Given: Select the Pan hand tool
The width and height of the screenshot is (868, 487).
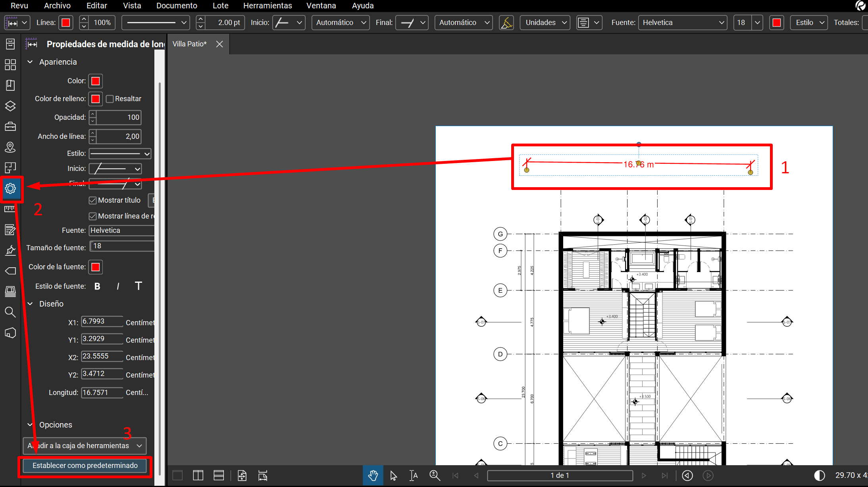Looking at the screenshot, I should [373, 475].
